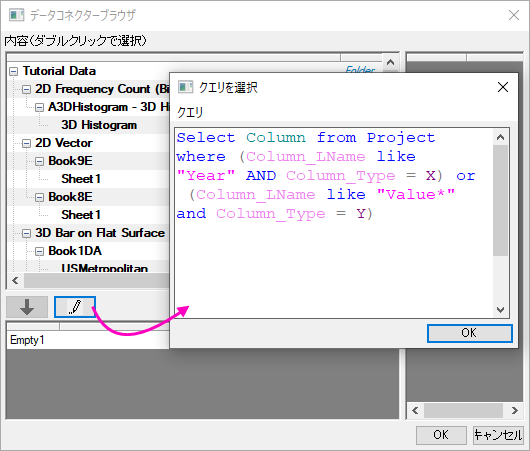Collapse the A3DHistogram node
This screenshot has width=530, height=451.
coord(40,108)
